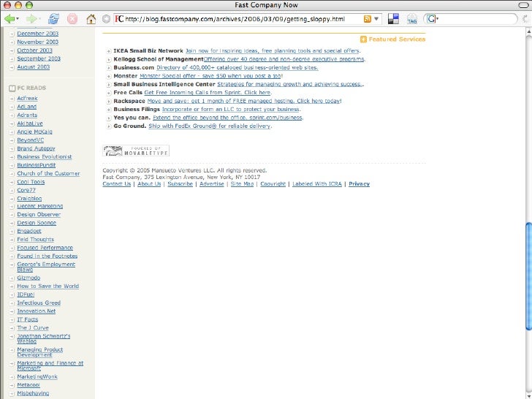Click the Subscribe footer link

(x=180, y=184)
